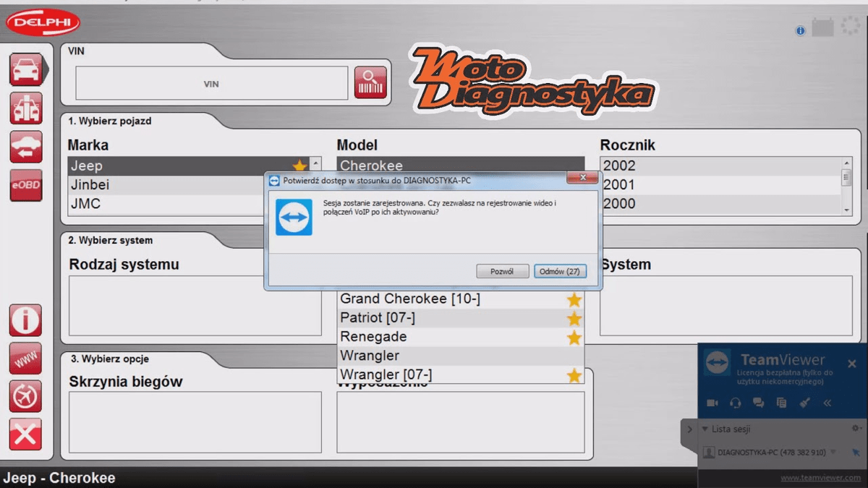Click Odmów (27) button in the dialog
The image size is (868, 488).
tap(561, 271)
